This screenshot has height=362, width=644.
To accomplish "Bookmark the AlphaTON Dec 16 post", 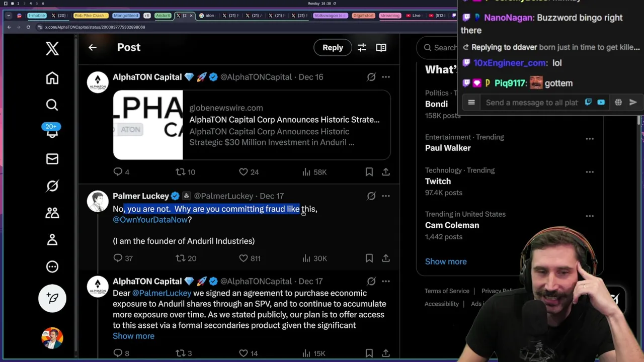I will [369, 172].
